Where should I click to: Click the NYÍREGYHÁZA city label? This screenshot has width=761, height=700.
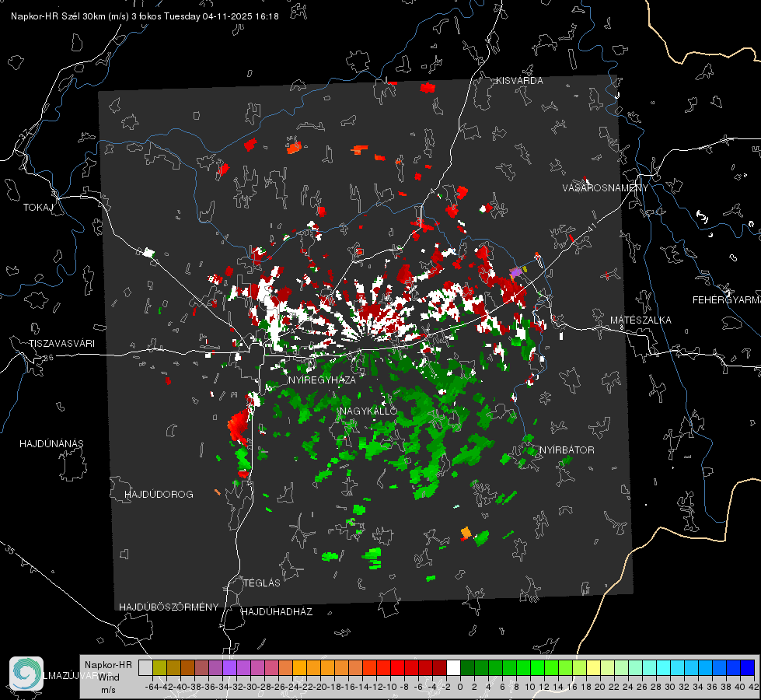point(322,380)
